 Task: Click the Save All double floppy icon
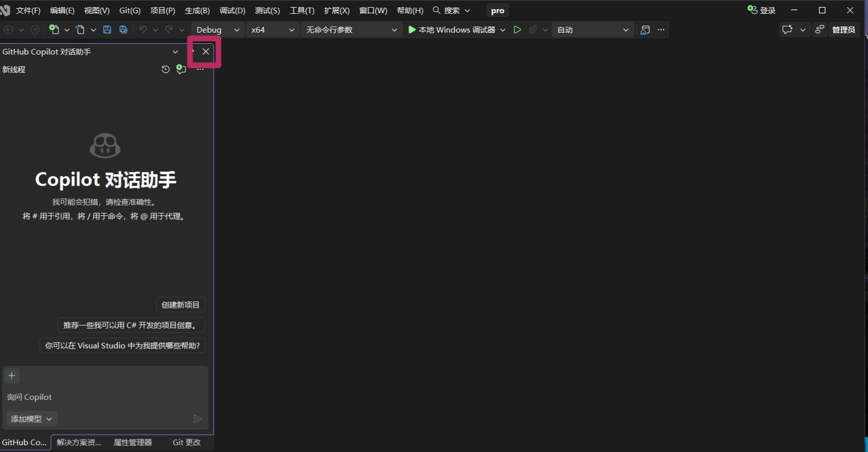tap(123, 30)
